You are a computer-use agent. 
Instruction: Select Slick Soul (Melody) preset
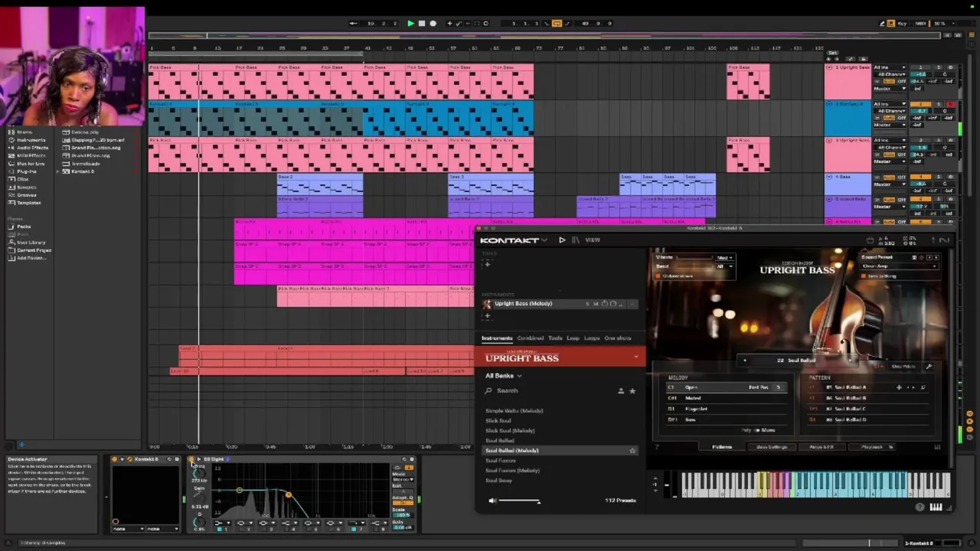click(x=510, y=431)
